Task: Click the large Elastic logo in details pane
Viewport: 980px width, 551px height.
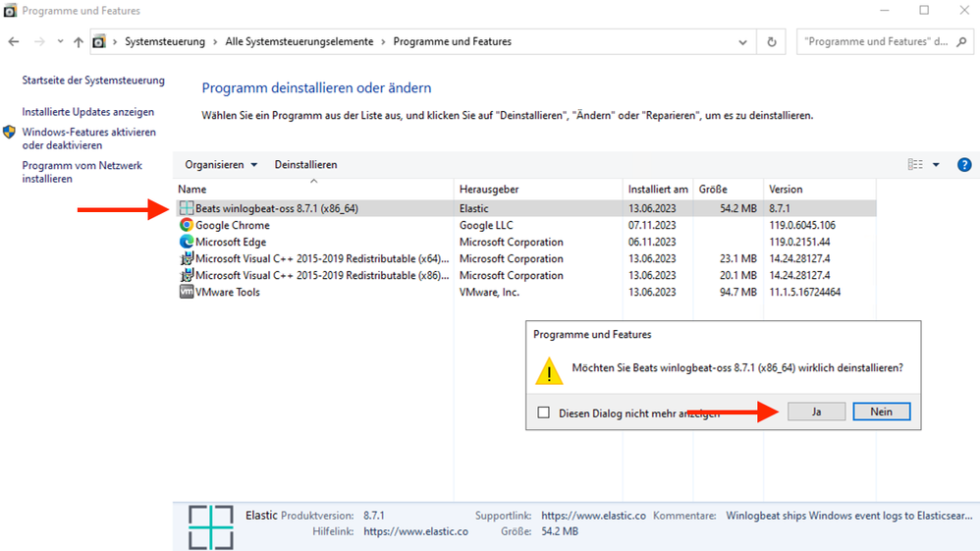Action: [x=211, y=527]
